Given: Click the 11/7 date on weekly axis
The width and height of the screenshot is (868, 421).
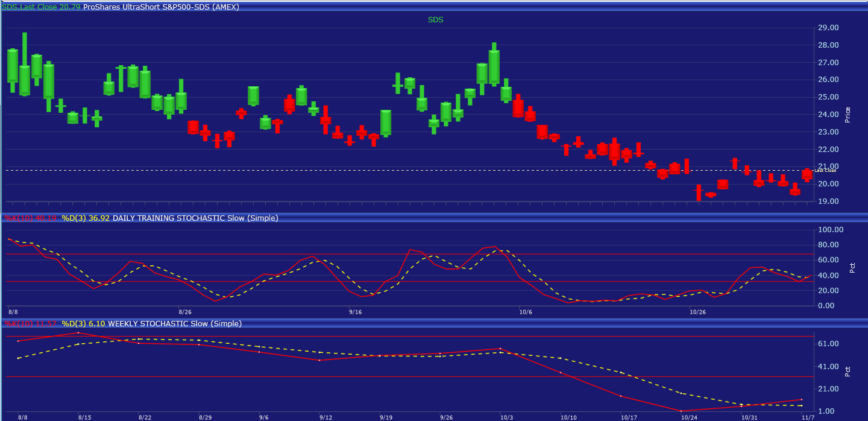Looking at the screenshot, I should [x=808, y=417].
